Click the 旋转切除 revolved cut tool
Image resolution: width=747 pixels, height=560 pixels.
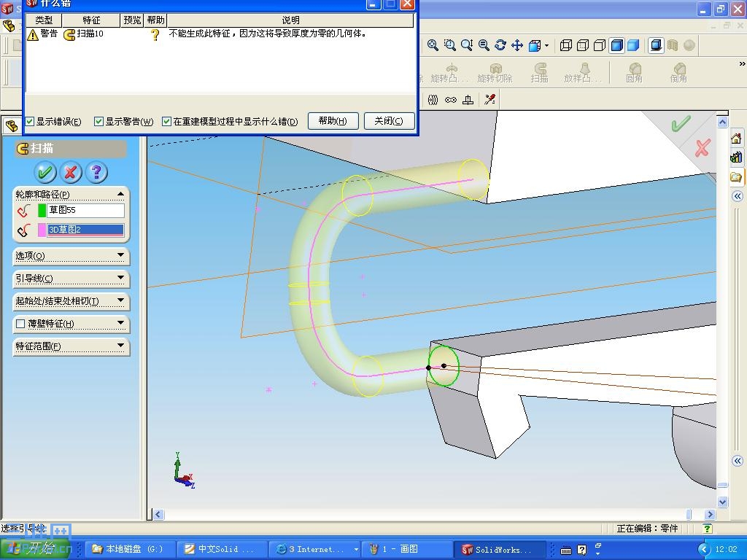tap(495, 73)
